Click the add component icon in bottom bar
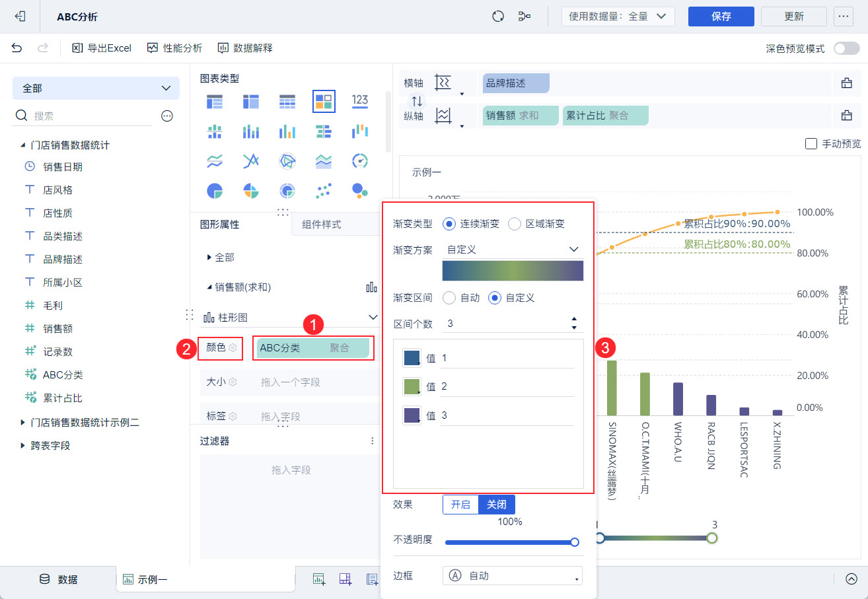 click(319, 579)
